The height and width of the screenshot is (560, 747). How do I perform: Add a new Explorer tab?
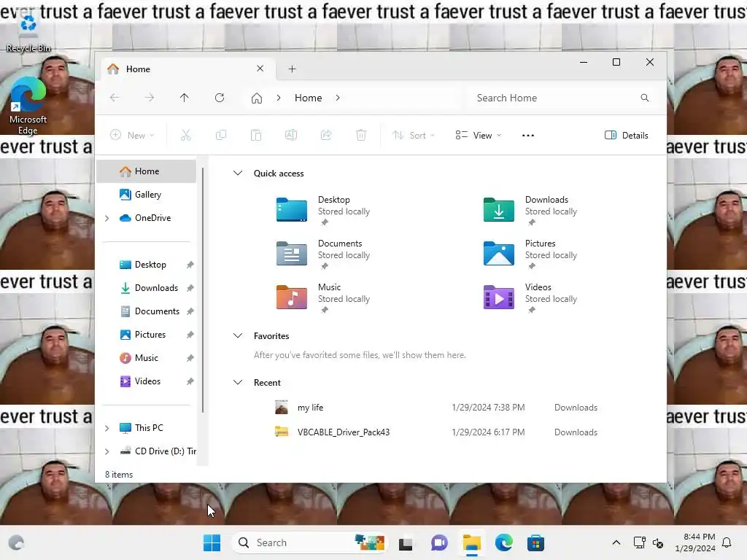(292, 69)
